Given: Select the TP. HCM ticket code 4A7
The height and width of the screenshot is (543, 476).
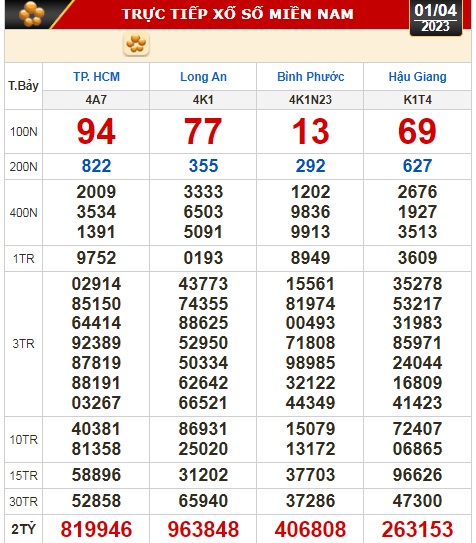Looking at the screenshot, I should tap(96, 100).
